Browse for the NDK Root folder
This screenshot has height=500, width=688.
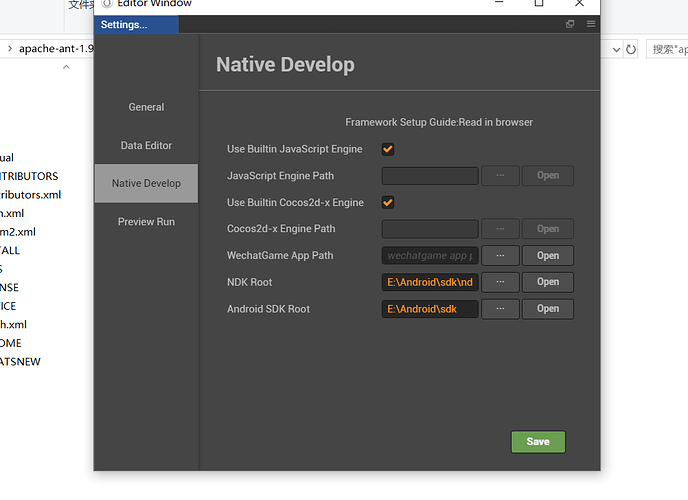pyautogui.click(x=500, y=282)
